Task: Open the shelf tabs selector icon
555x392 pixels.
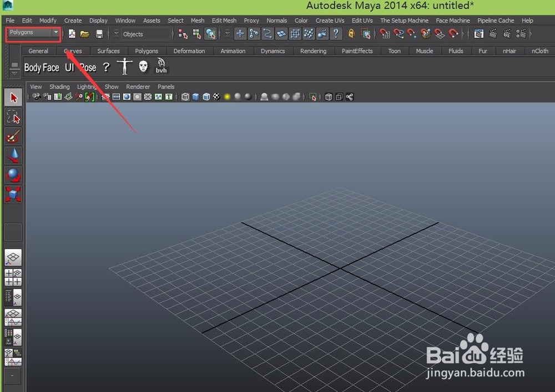Action: tap(14, 65)
